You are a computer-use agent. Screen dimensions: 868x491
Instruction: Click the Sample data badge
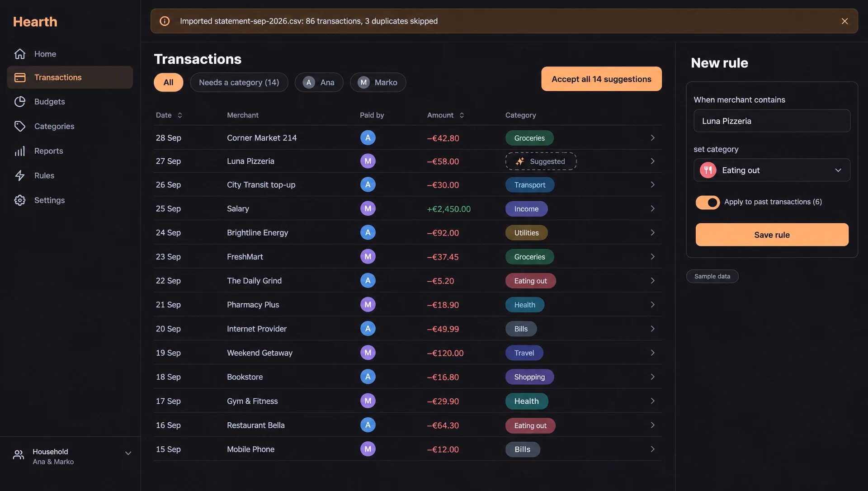coord(712,276)
